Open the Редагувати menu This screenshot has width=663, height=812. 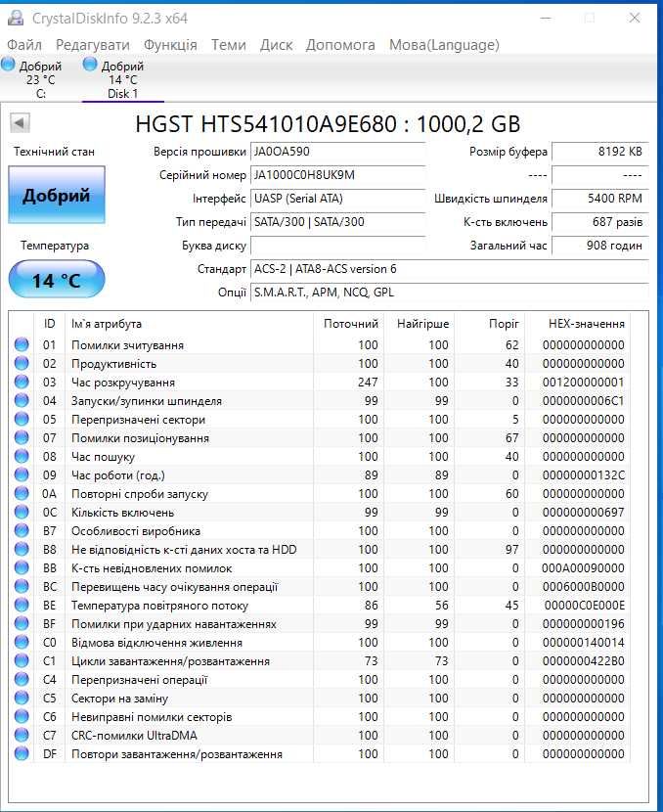(93, 45)
